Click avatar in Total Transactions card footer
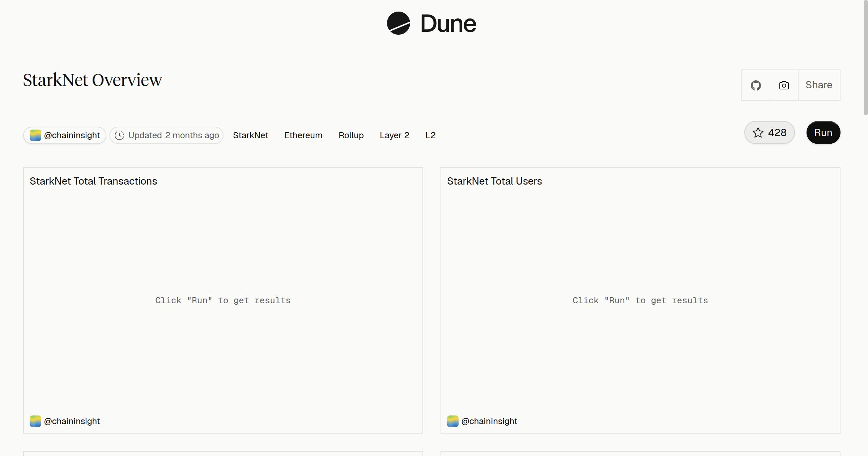The height and width of the screenshot is (456, 868). click(35, 421)
